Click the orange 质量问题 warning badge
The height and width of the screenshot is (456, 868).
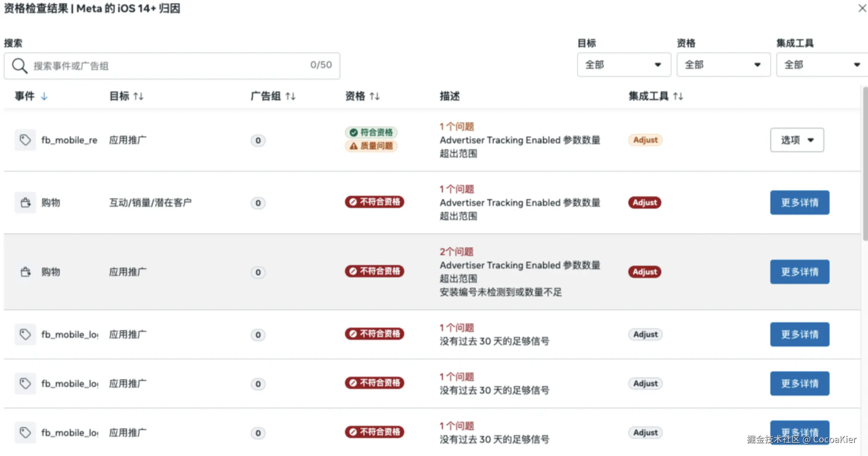pyautogui.click(x=371, y=146)
